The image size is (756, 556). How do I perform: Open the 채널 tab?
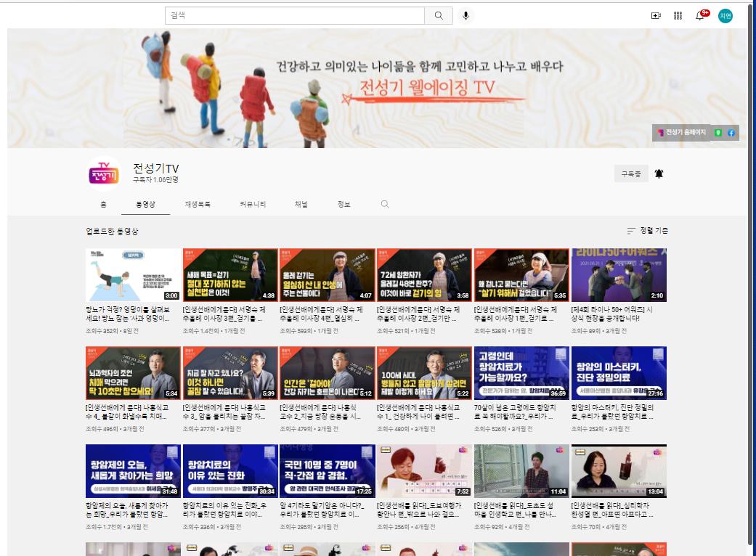tap(301, 204)
